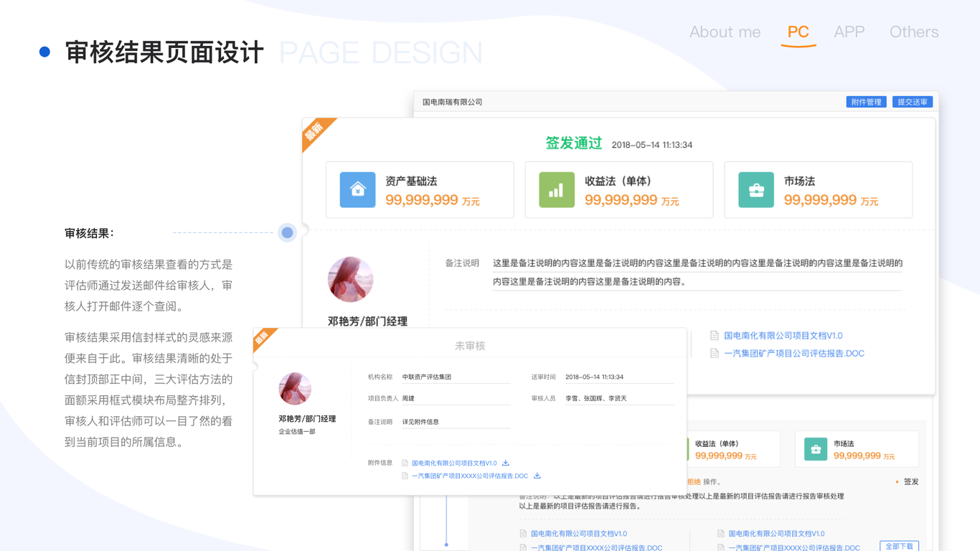Click document icon before 国电南化 link in 附件信息
This screenshot has width=980, height=551.
pos(405,463)
